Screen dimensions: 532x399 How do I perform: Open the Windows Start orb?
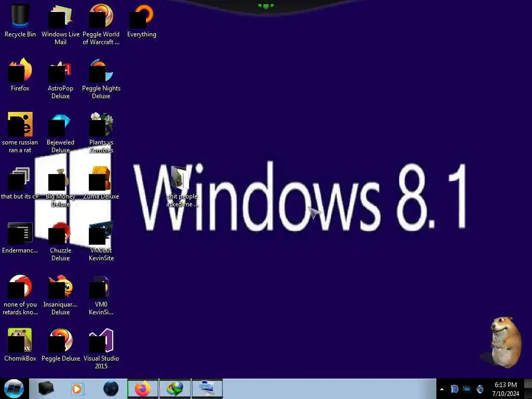coord(14,389)
